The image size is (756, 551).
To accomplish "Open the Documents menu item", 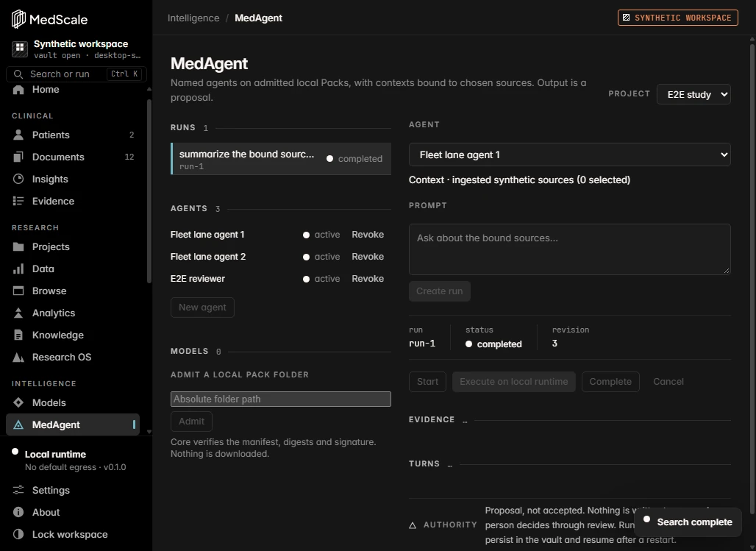I will click(72, 157).
